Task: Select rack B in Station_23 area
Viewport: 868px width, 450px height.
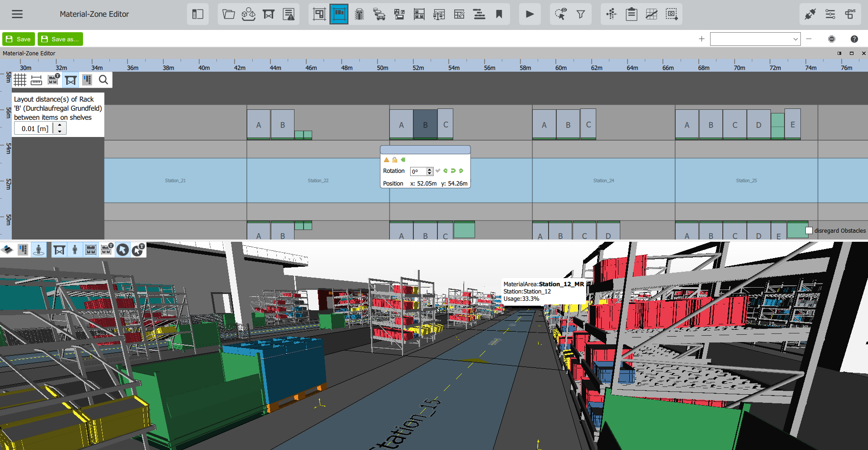Action: 425,124
